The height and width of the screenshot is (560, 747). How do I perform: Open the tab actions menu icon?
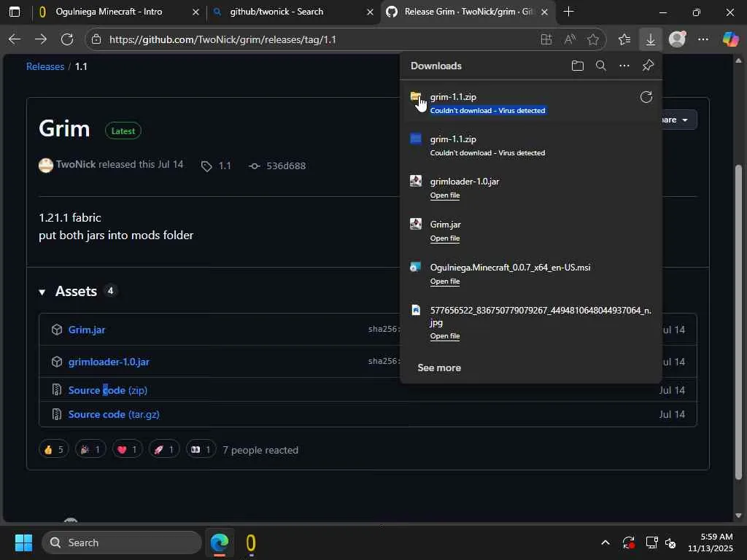pyautogui.click(x=15, y=12)
